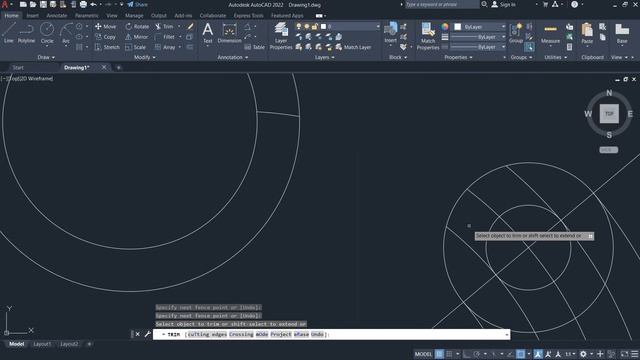Switch to the Start file tab
This screenshot has width=640, height=360.
pyautogui.click(x=18, y=67)
